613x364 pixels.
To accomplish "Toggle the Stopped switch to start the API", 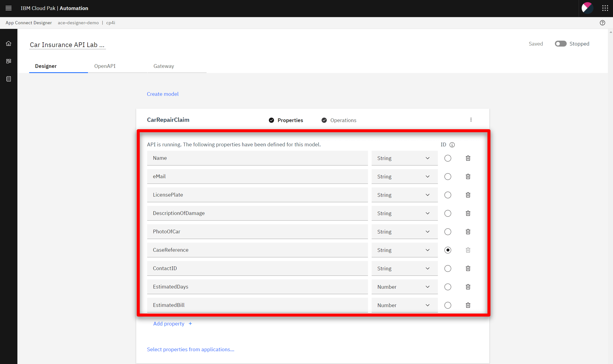I will click(x=561, y=44).
